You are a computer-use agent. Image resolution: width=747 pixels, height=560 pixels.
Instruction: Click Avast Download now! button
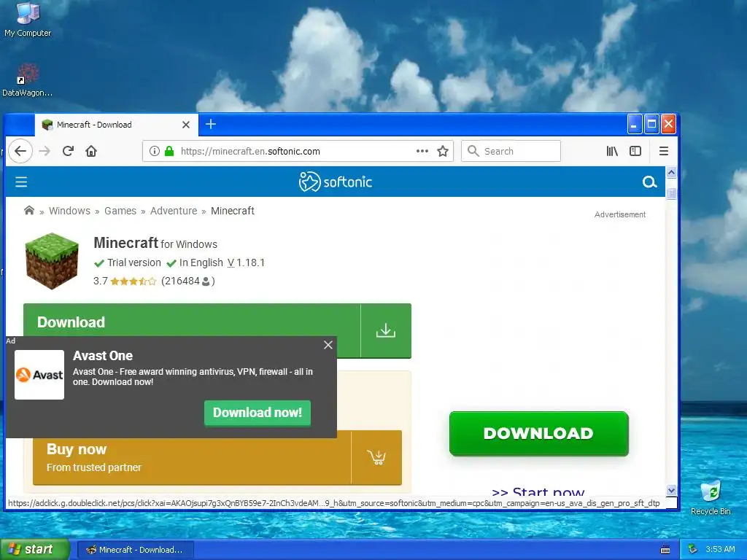tap(258, 413)
